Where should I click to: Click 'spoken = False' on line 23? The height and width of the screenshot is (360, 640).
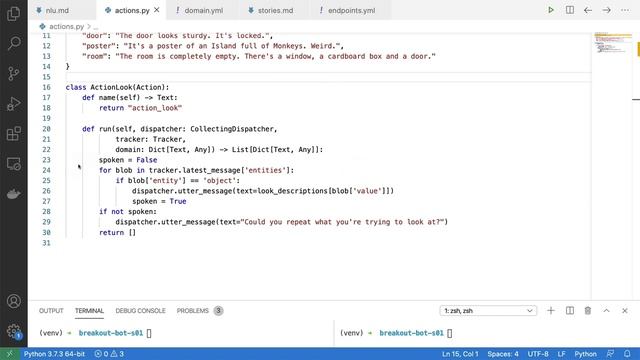128,160
